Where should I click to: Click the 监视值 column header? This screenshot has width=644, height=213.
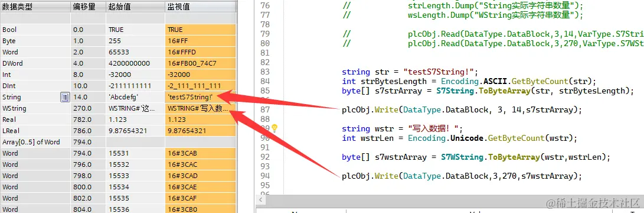pyautogui.click(x=201, y=7)
